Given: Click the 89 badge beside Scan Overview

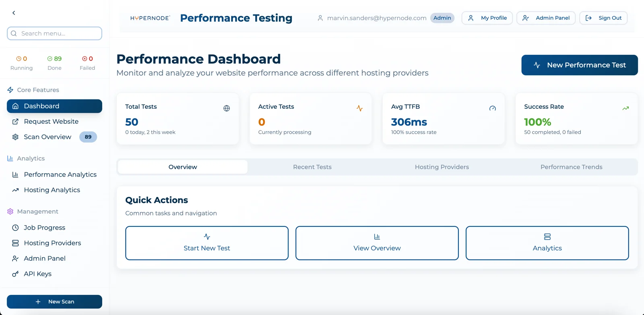Looking at the screenshot, I should [88, 137].
